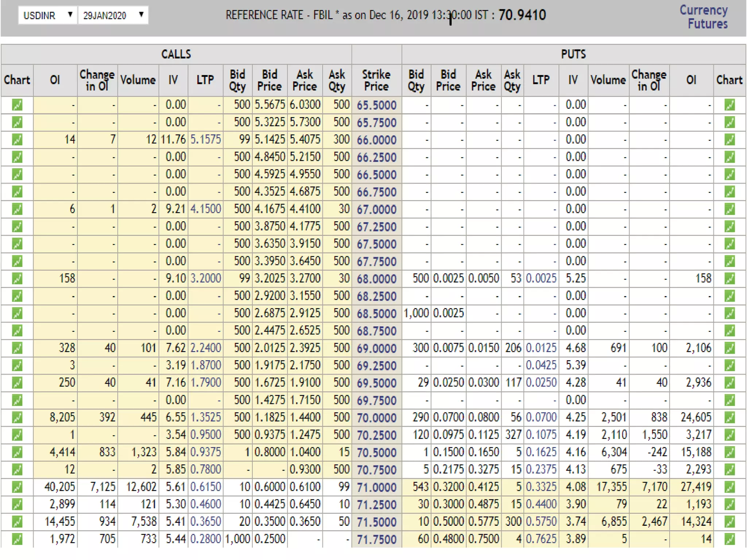Click the CALLS section header

[x=176, y=54]
